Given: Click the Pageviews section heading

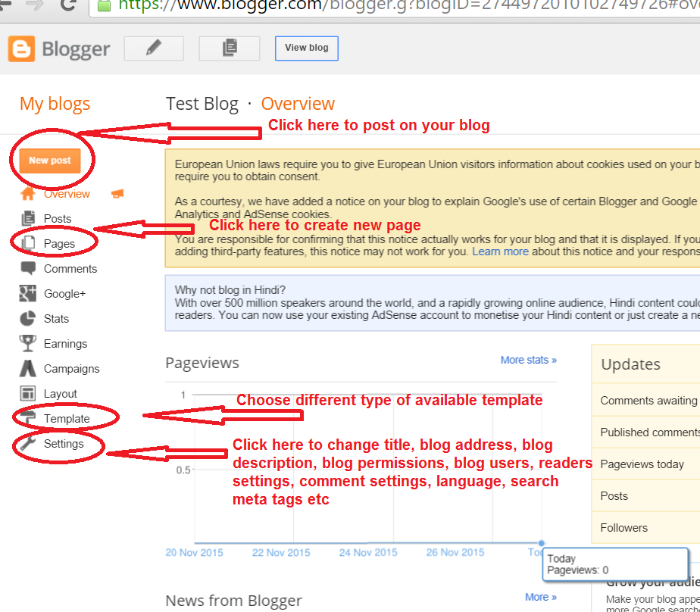Looking at the screenshot, I should point(202,363).
